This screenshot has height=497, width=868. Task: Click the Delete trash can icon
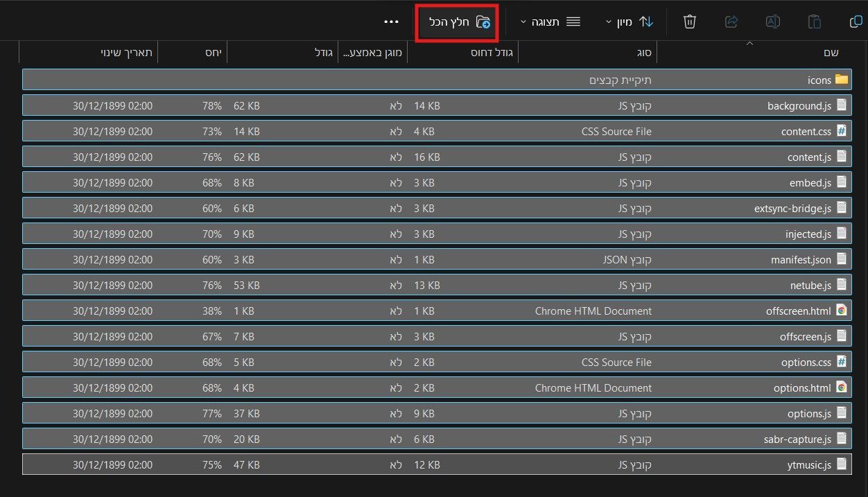(x=689, y=22)
